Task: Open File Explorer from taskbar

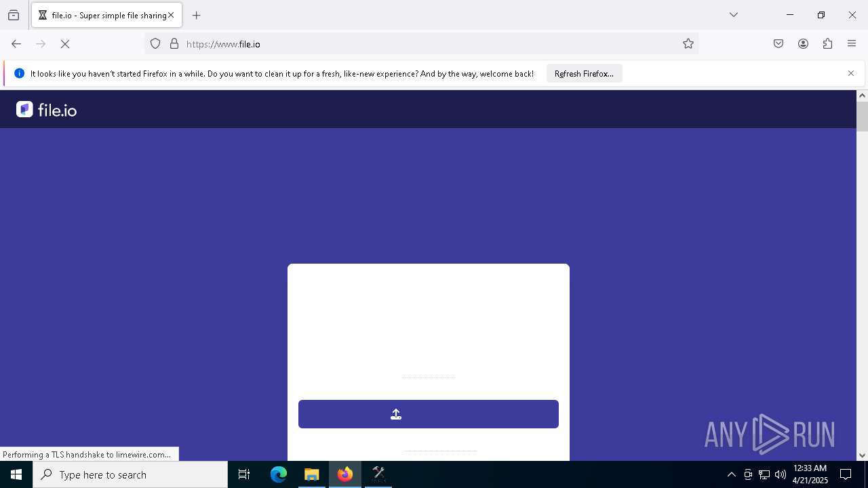Action: (x=312, y=474)
